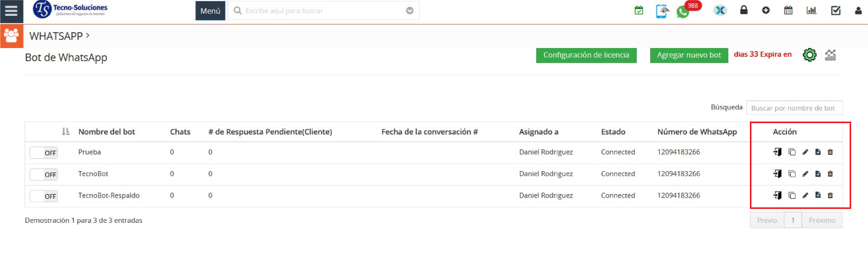Click the lock icon in top bar
Image resolution: width=868 pixels, height=259 pixels.
[x=744, y=10]
